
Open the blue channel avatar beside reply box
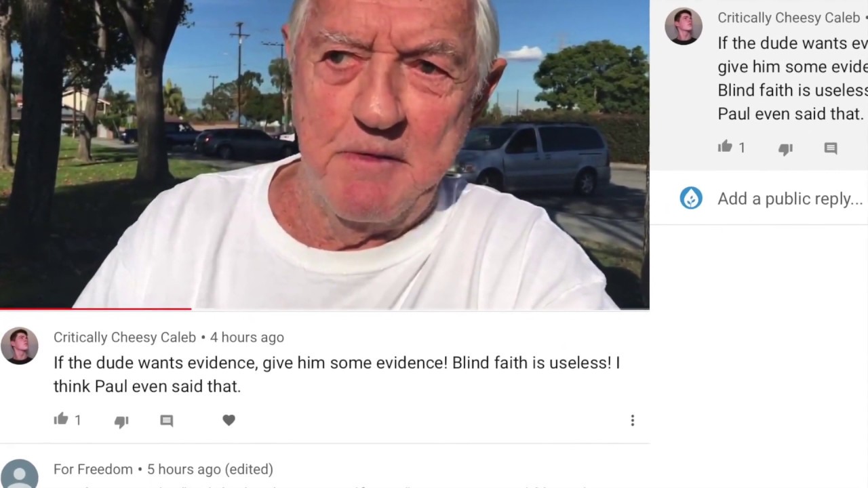coord(691,198)
